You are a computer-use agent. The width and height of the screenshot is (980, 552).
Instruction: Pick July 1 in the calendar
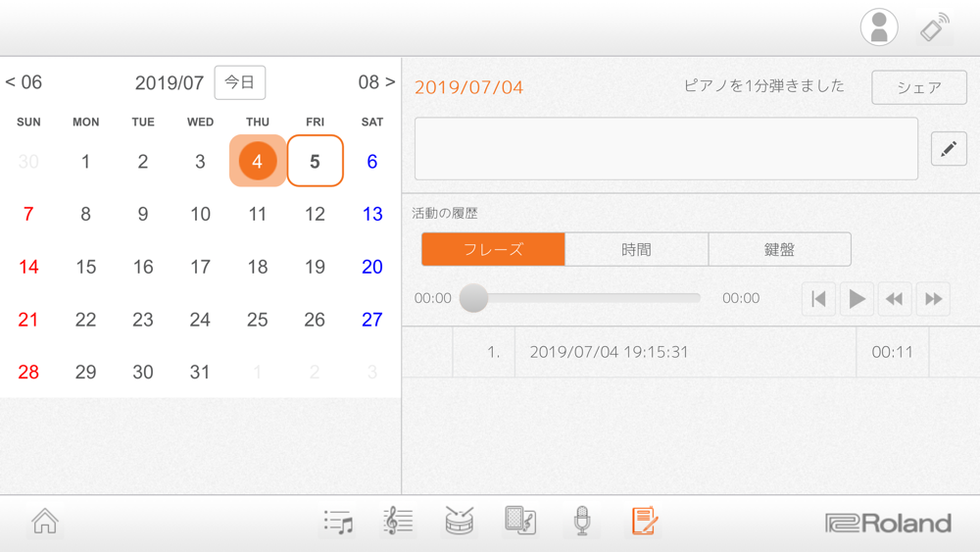(x=85, y=162)
